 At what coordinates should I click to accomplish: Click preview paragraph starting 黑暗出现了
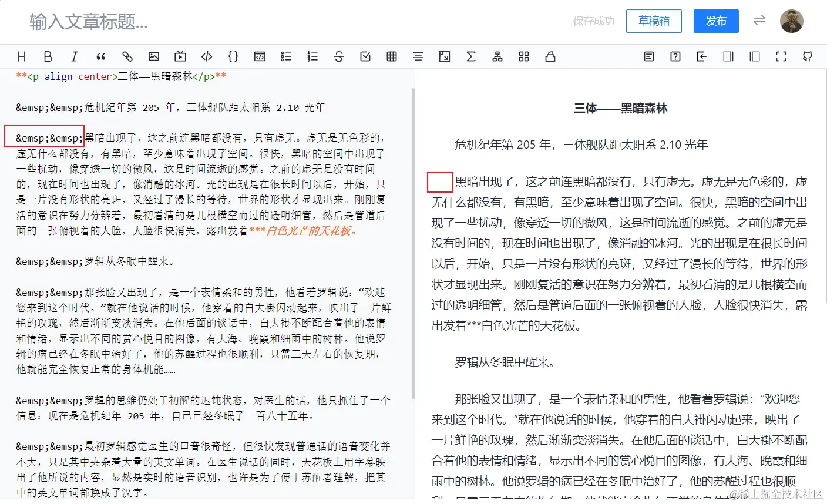coord(620,253)
